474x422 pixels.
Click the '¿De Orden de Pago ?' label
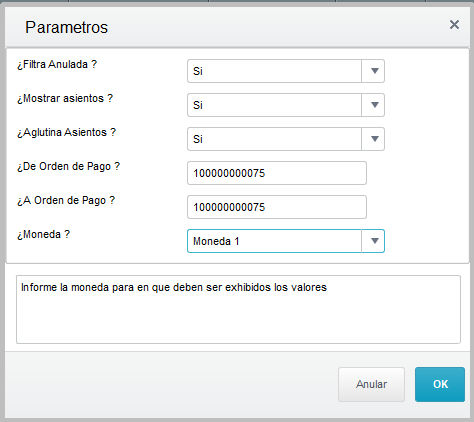[x=69, y=166]
